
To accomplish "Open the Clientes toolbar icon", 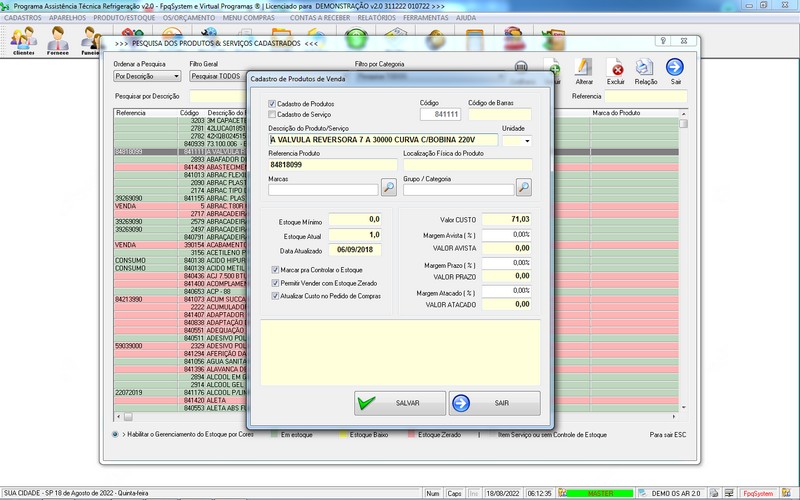I will (23, 40).
